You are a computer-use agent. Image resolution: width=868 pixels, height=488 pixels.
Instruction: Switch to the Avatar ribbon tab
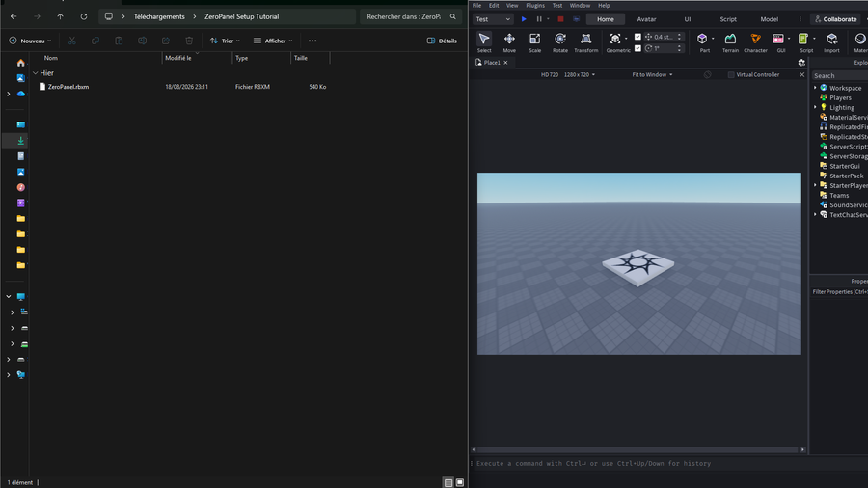(x=646, y=19)
